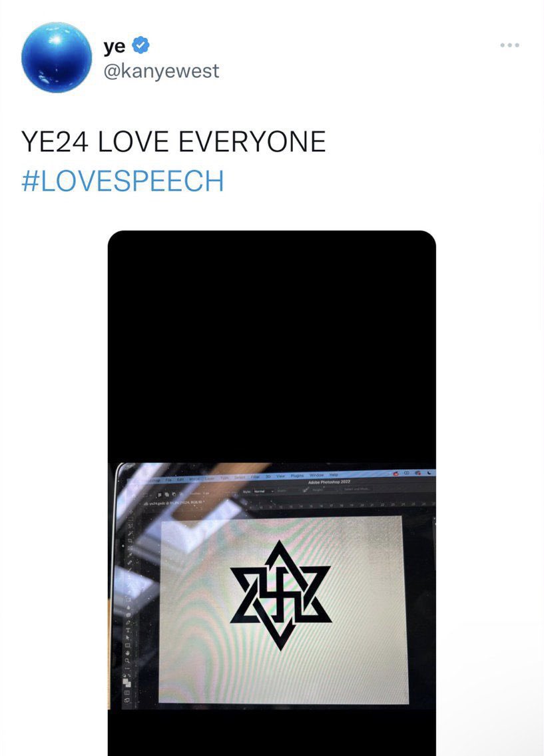Image resolution: width=544 pixels, height=756 pixels.
Task: Toggle Quick Mask mode icon
Action: click(127, 693)
